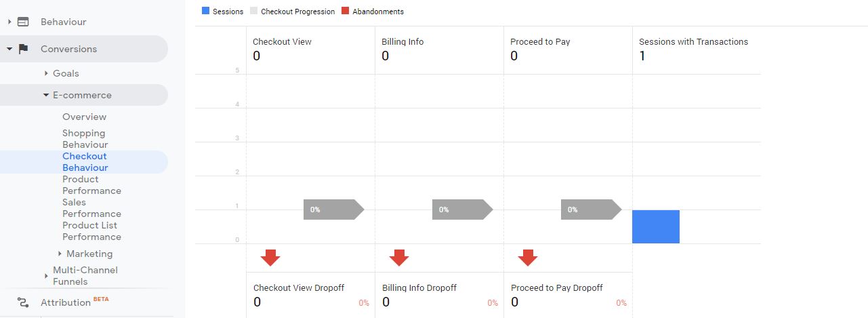Collapse the E-commerce submenu
Screen dimensions: 868x318
pyautogui.click(x=46, y=95)
